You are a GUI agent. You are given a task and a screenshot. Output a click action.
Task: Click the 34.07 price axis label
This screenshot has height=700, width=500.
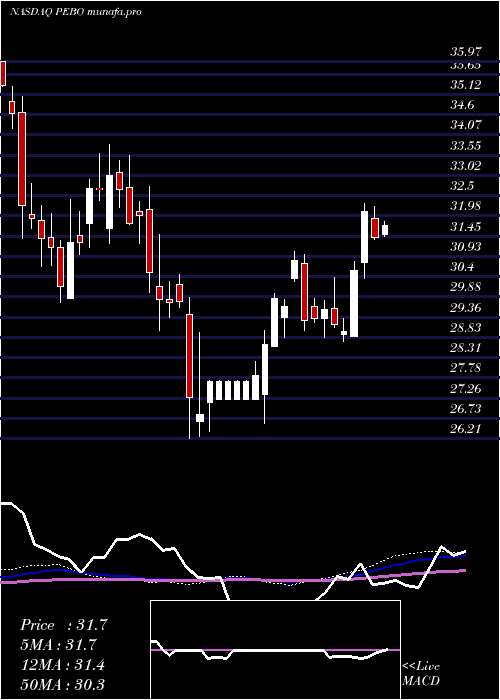(x=466, y=125)
